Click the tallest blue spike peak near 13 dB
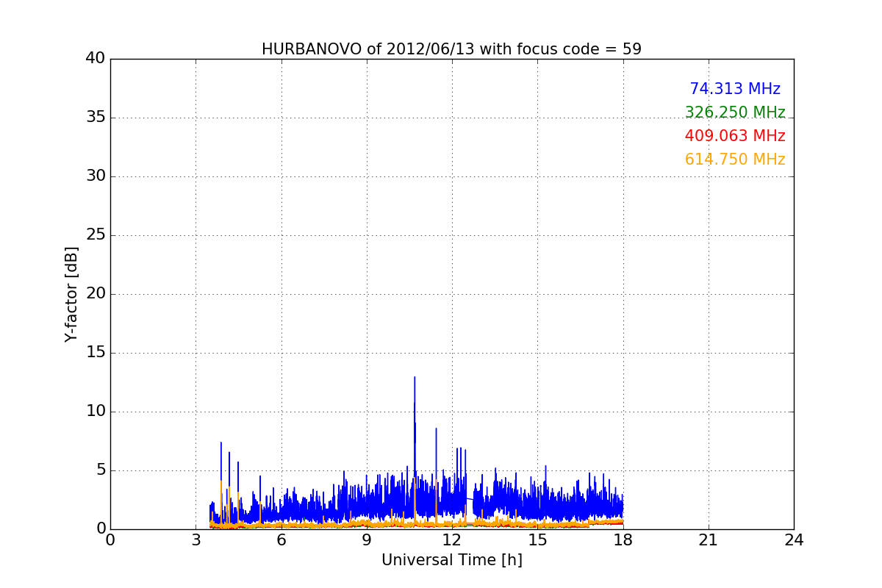882x588 pixels. (x=415, y=378)
